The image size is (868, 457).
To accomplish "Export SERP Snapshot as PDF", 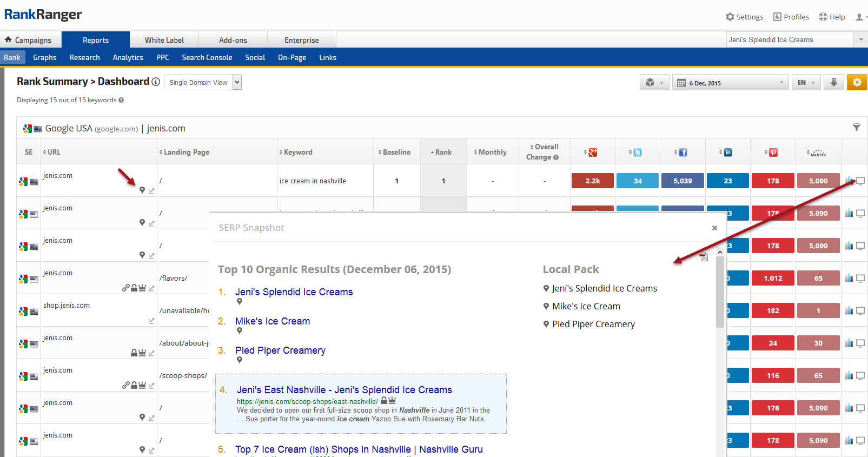I will coord(704,257).
